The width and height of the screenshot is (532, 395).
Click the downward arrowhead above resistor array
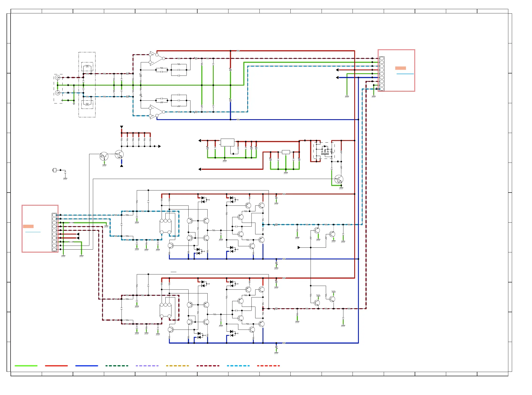(x=122, y=127)
